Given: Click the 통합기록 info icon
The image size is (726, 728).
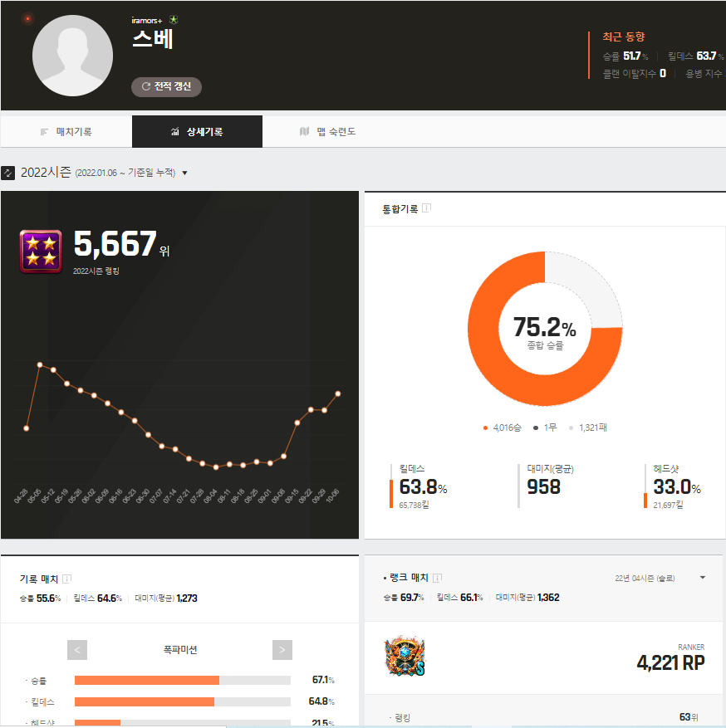Looking at the screenshot, I should tap(427, 208).
